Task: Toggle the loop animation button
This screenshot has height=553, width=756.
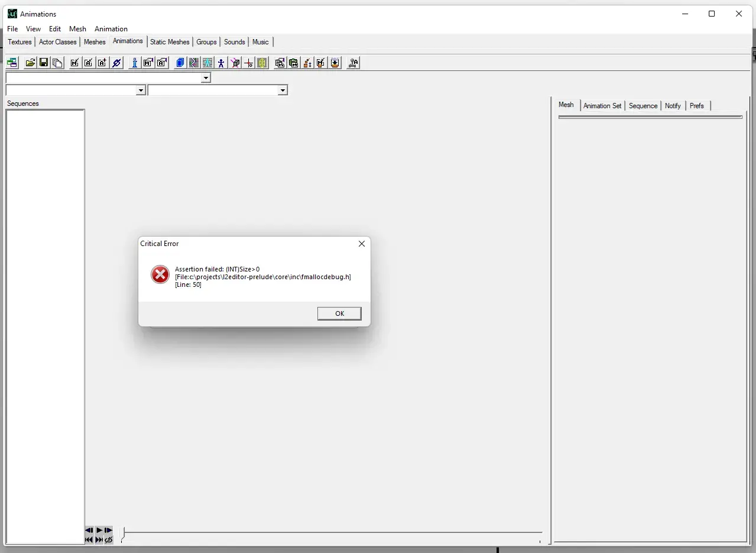Action: [109, 539]
